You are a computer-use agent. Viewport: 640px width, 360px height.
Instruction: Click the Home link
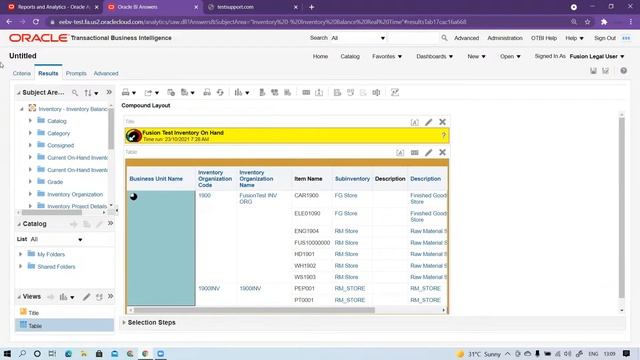tap(320, 56)
